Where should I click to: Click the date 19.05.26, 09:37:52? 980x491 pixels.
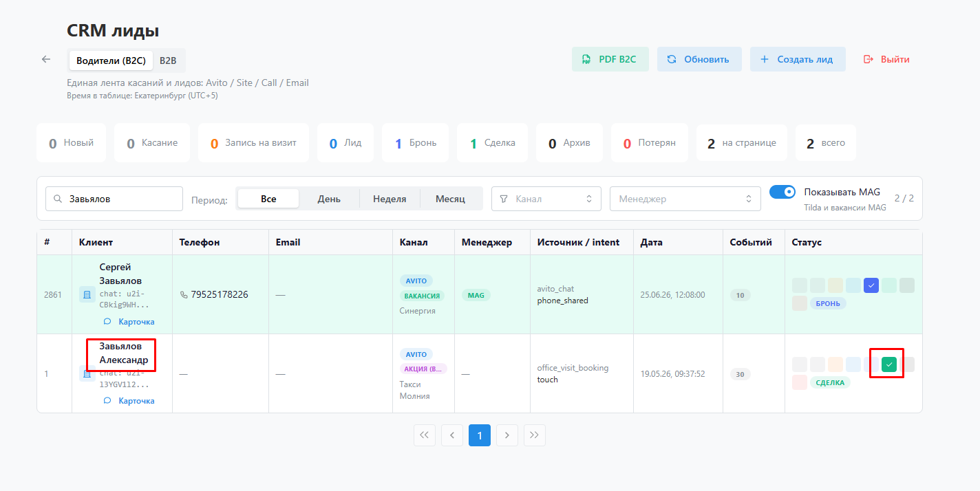(x=672, y=374)
